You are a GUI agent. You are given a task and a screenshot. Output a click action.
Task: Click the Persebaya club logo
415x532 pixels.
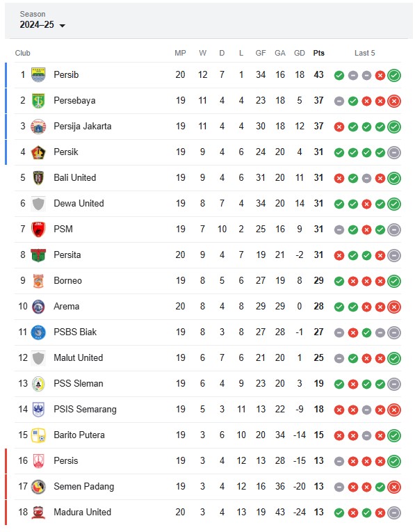(x=38, y=100)
